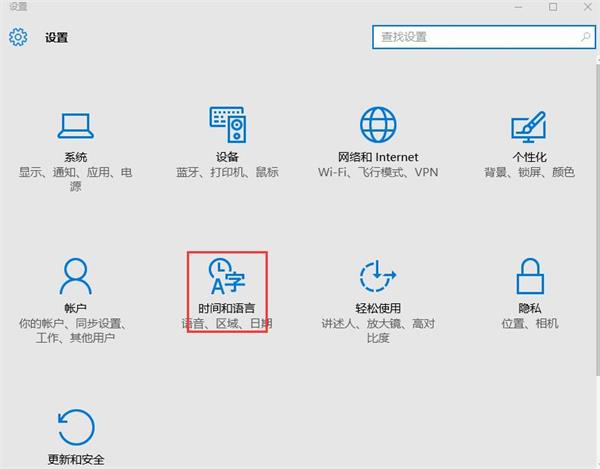Open the 系统 laptop icon
Screen dimensions: 600x469
tap(75, 126)
